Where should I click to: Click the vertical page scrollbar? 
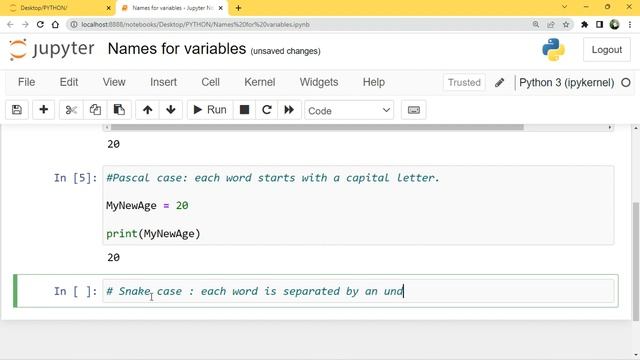tap(636, 261)
